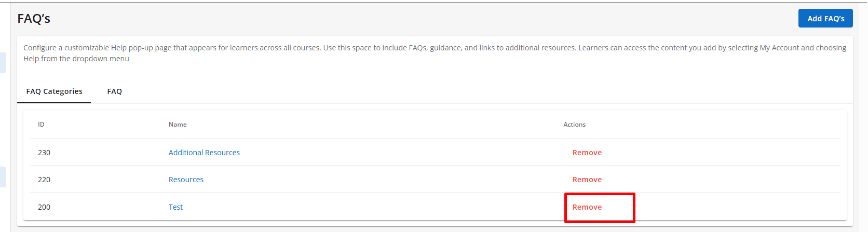Open the Resources category link
The width and height of the screenshot is (868, 232).
click(186, 180)
